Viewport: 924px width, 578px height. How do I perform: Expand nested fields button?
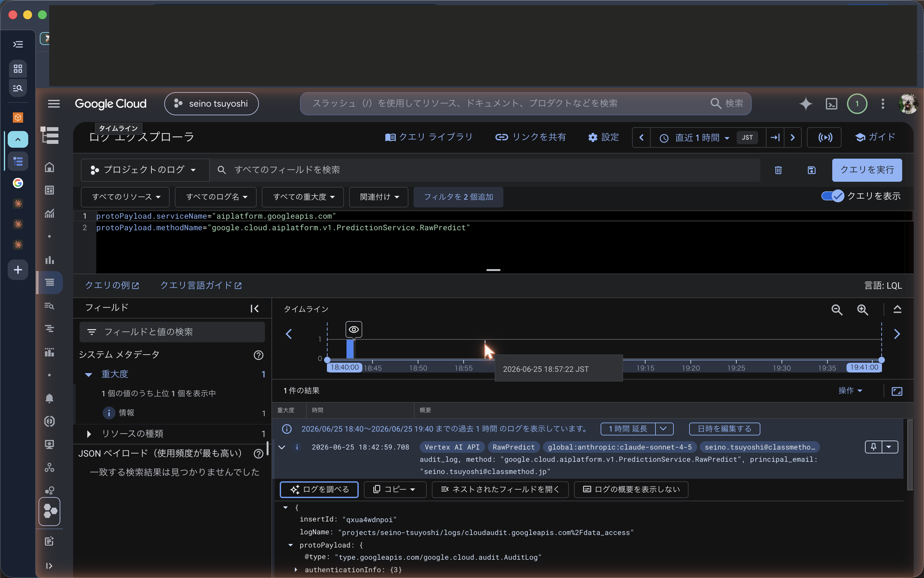[500, 490]
